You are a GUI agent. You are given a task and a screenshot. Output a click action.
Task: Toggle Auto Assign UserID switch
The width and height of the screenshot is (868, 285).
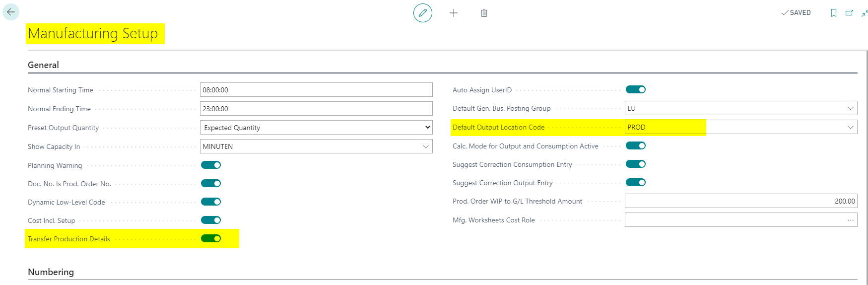coord(636,89)
